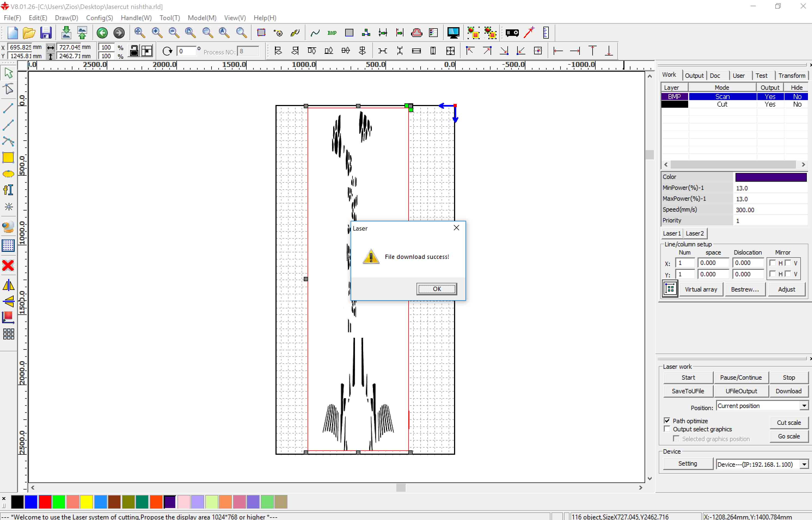
Task: Click the canvas horizontal scrollbar right arrow
Action: click(640, 488)
